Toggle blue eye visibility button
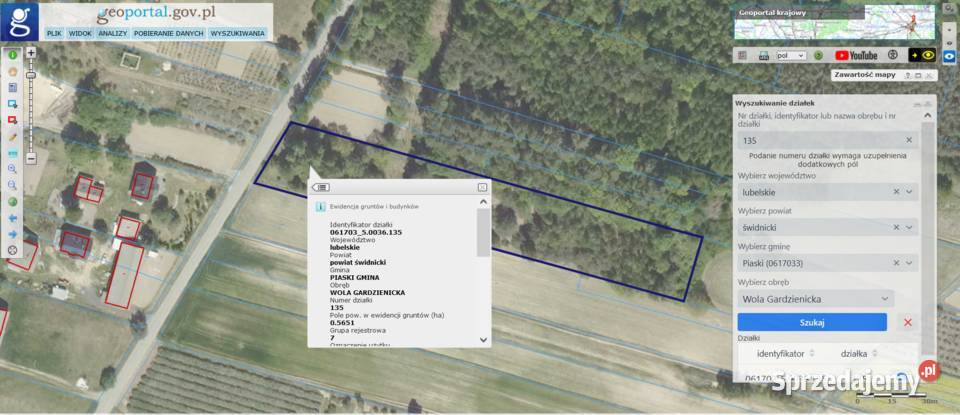This screenshot has width=960, height=415. click(x=949, y=56)
